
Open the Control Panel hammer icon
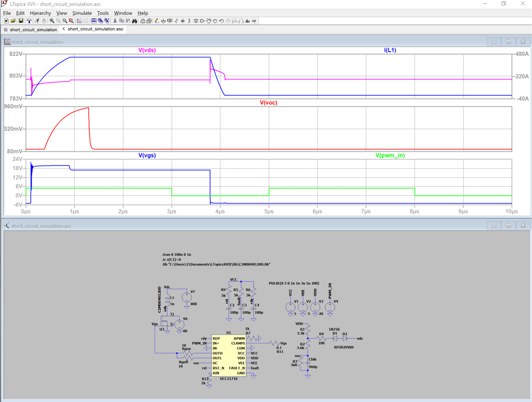click(29, 21)
